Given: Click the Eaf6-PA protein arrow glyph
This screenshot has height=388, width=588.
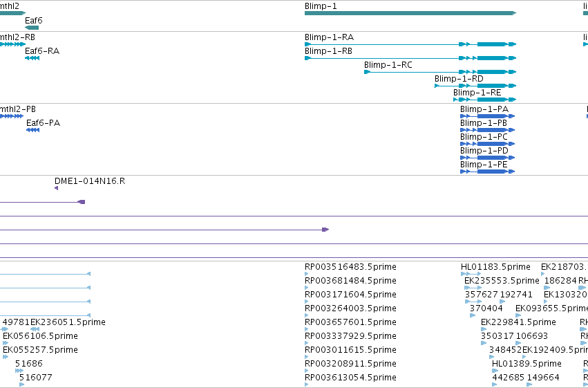Looking at the screenshot, I should pos(32,130).
